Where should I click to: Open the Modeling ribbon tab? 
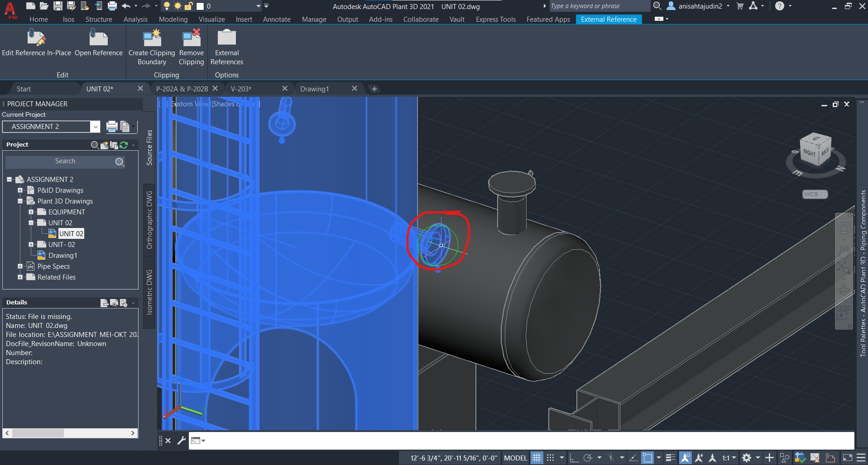click(x=173, y=19)
